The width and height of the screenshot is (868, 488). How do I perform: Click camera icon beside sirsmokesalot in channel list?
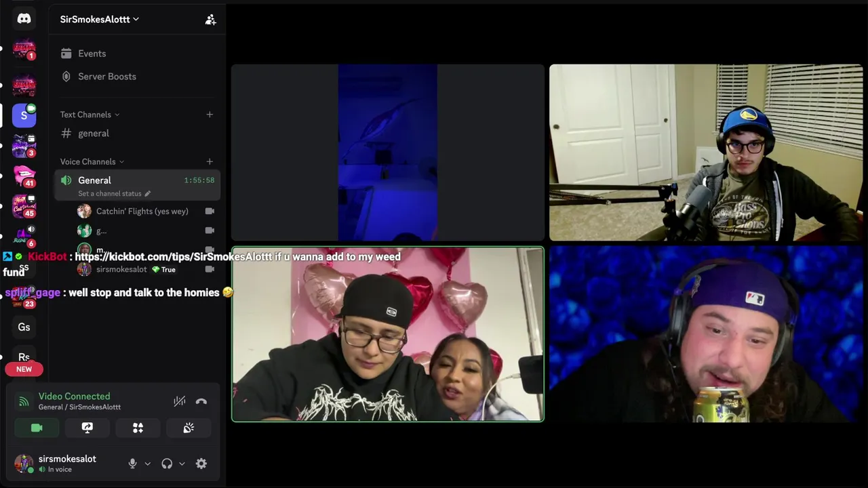pos(210,269)
